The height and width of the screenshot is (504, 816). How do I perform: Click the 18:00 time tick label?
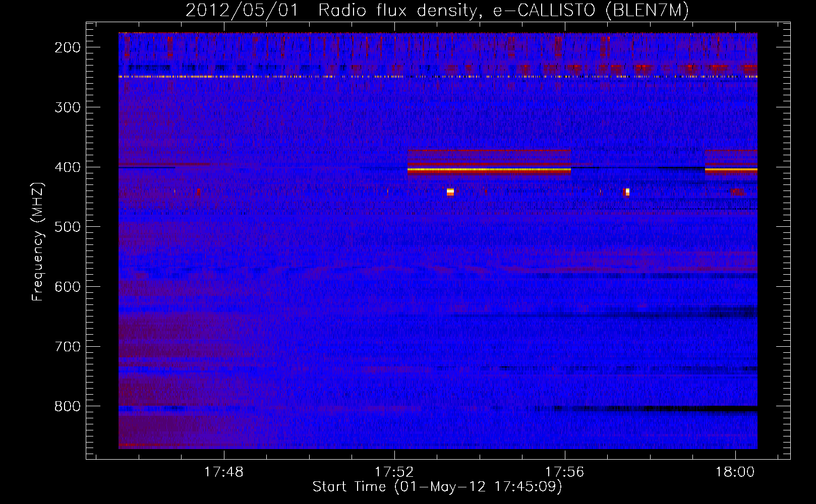735,472
